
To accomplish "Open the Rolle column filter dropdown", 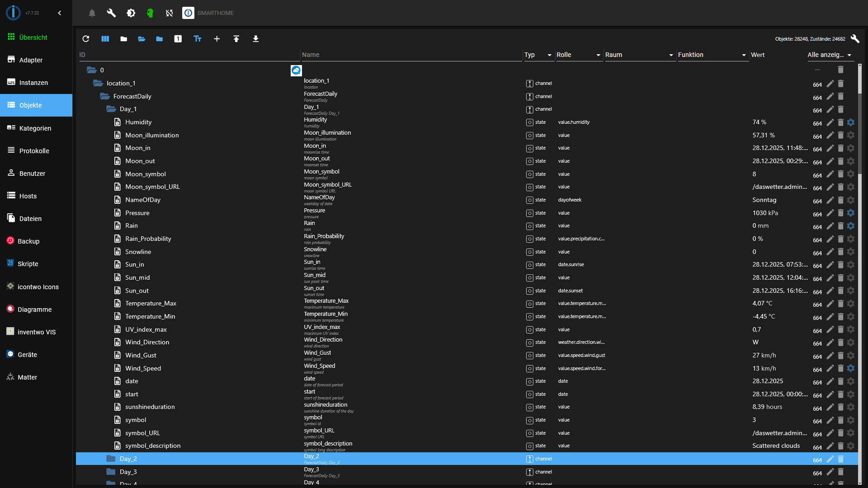I will [598, 55].
